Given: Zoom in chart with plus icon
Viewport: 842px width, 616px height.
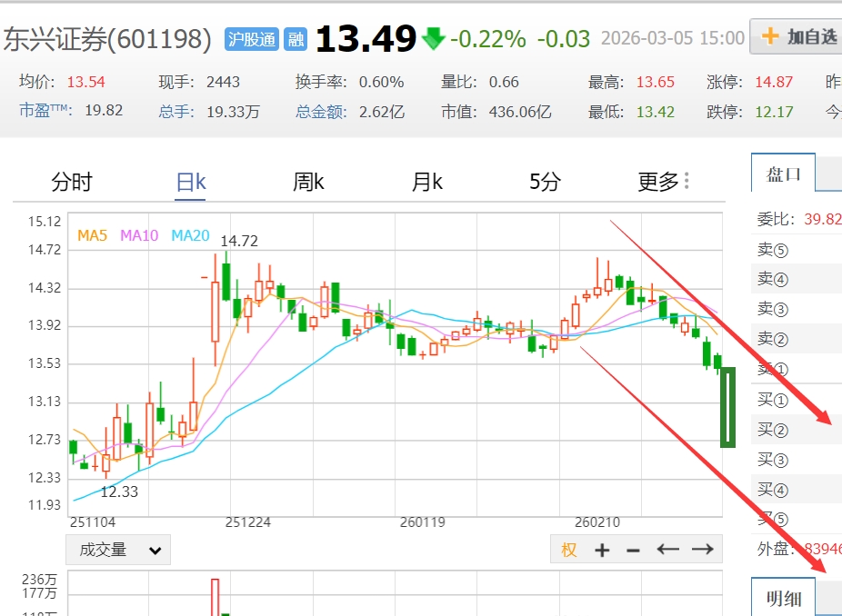Looking at the screenshot, I should (x=602, y=550).
